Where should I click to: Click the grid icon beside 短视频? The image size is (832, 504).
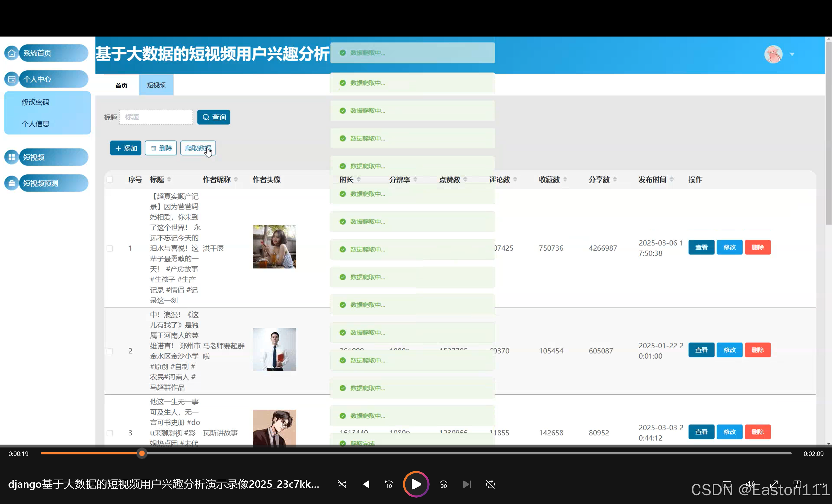(11, 157)
